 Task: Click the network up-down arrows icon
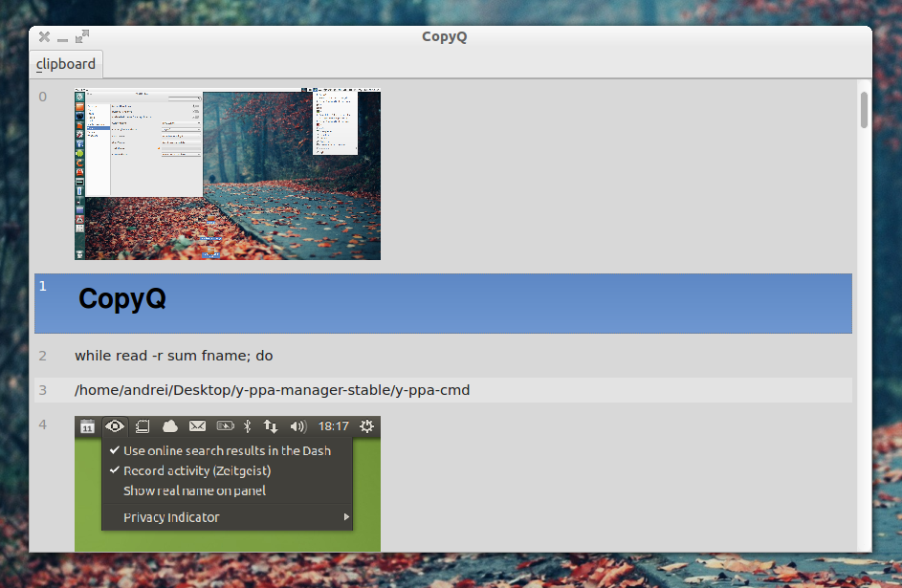(271, 426)
